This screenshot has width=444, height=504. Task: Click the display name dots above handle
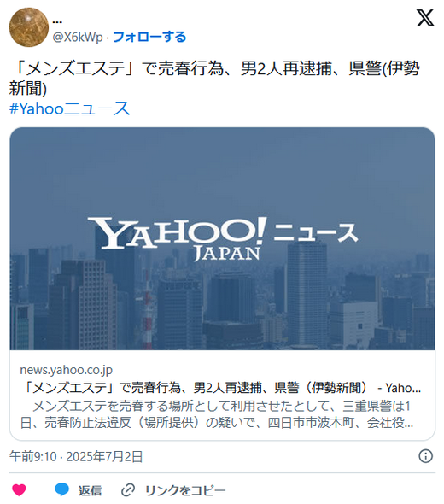[57, 22]
